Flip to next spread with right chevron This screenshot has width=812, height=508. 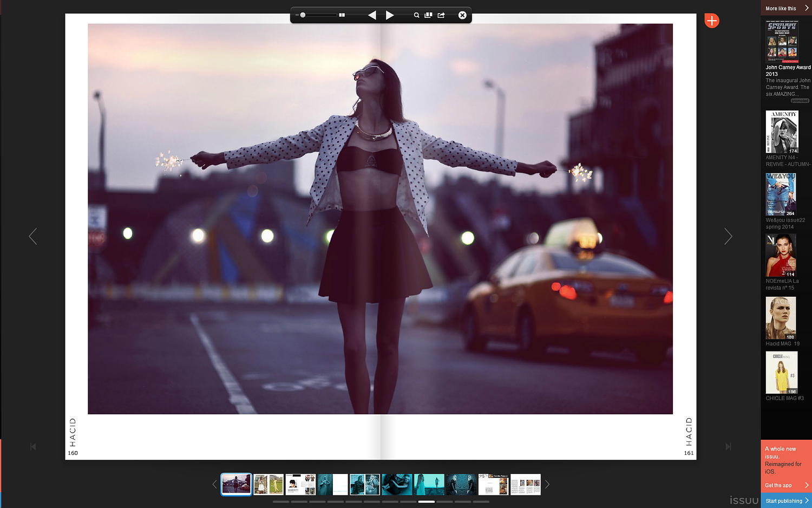click(x=728, y=236)
